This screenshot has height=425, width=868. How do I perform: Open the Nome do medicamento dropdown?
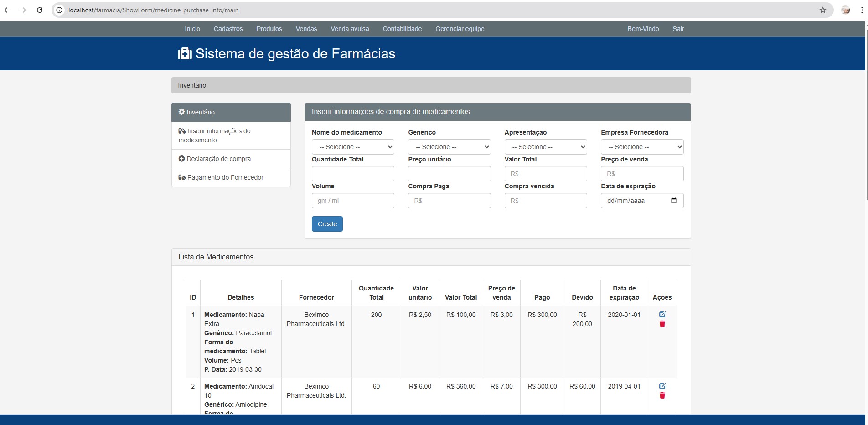pyautogui.click(x=352, y=147)
